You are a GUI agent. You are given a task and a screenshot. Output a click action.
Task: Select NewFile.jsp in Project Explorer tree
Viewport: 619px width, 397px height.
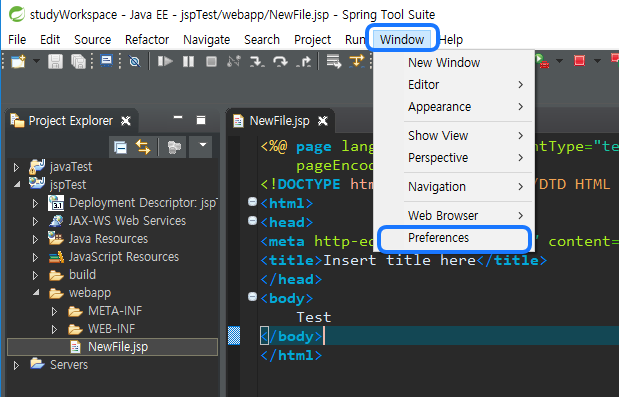click(113, 347)
